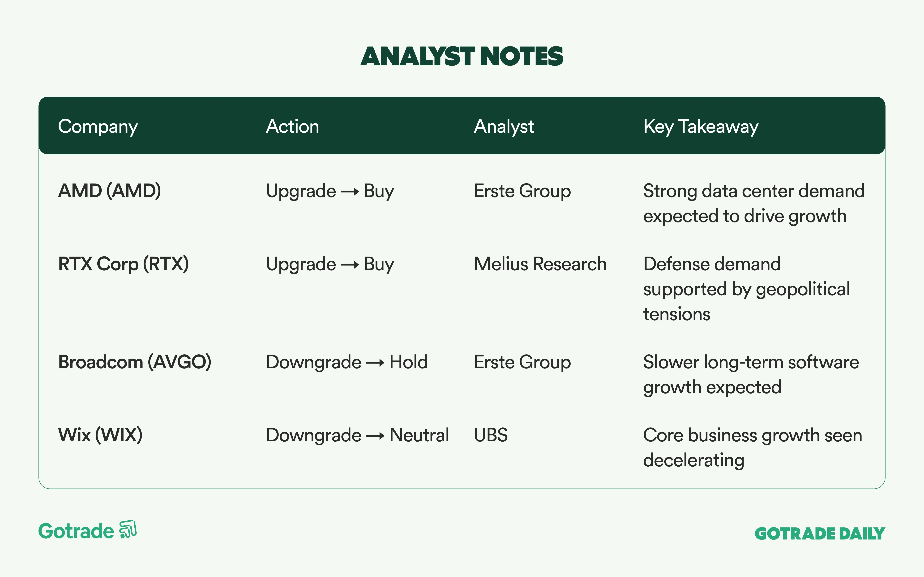This screenshot has width=924, height=577.
Task: Click the ANALYST NOTES title
Action: point(462,56)
